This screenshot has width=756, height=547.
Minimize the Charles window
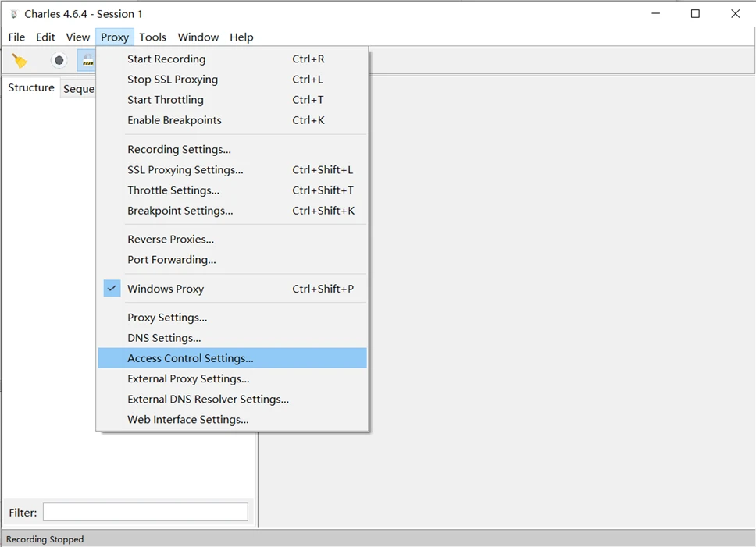656,13
